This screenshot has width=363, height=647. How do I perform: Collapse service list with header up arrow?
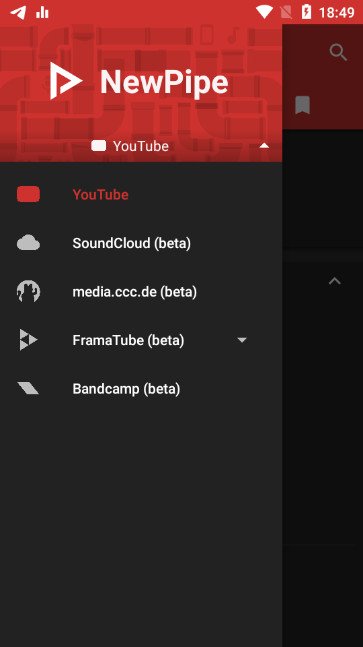264,146
